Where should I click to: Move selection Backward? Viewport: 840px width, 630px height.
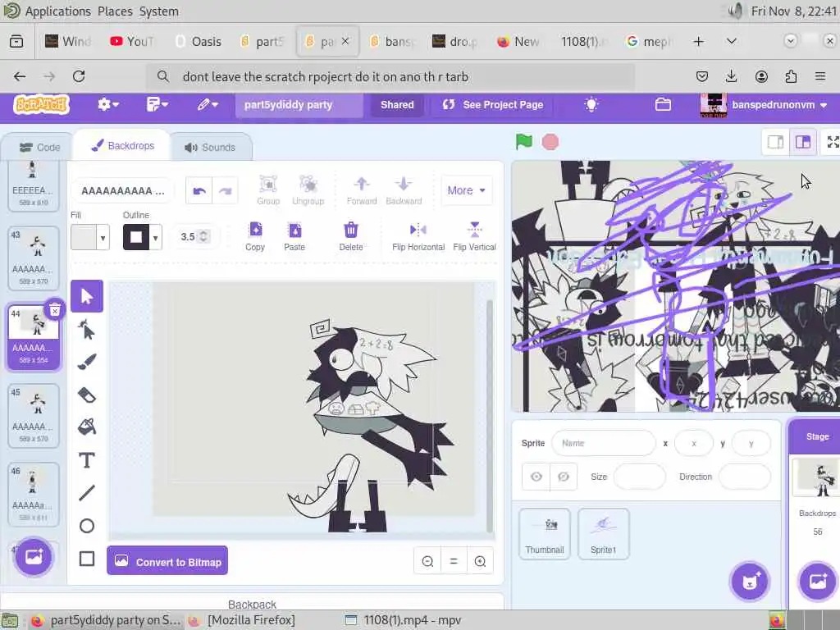404,190
